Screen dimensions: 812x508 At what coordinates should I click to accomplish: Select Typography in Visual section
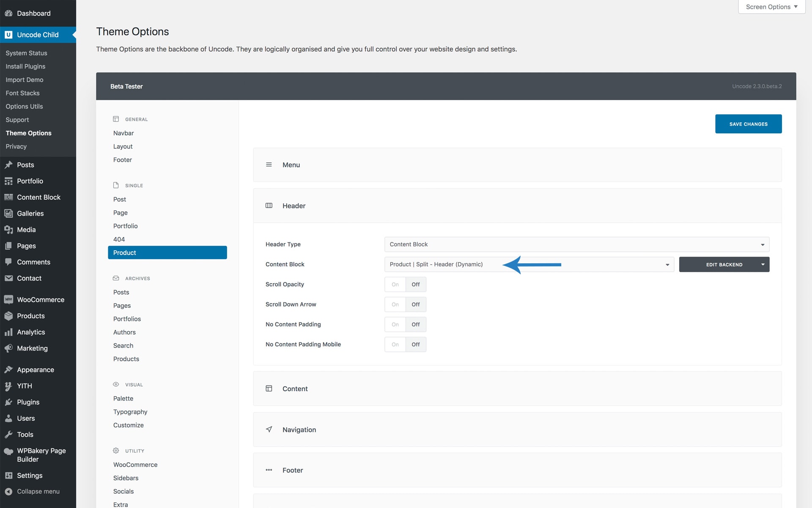(130, 412)
